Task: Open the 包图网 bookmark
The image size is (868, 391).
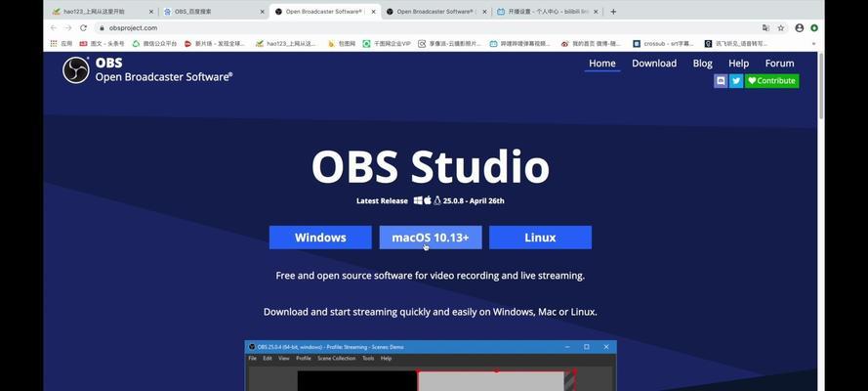Action: pos(342,43)
